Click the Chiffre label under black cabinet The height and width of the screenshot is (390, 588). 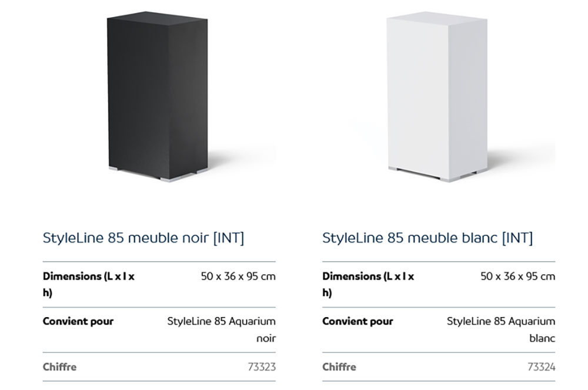tap(59, 367)
